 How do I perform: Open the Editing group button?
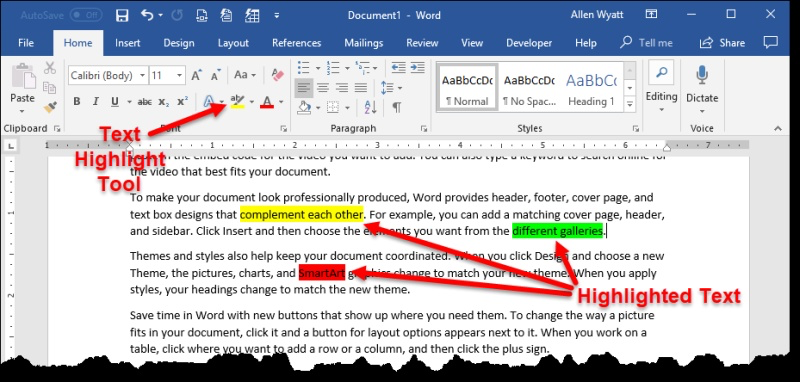[x=661, y=88]
